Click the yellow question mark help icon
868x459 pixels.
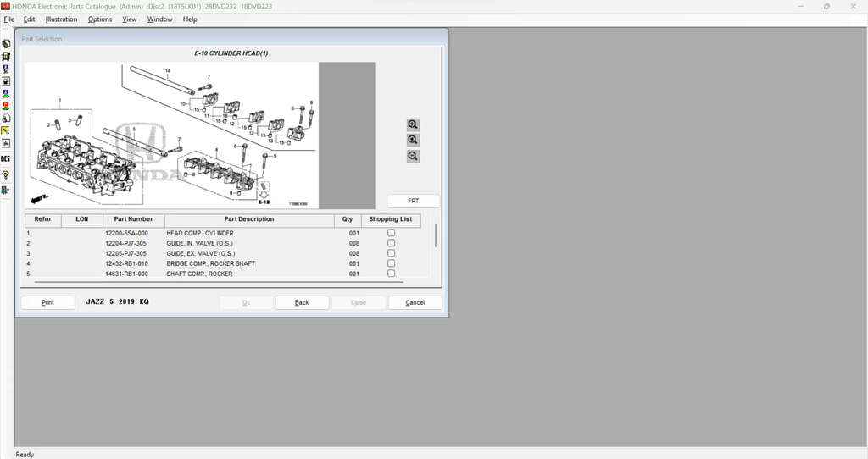tap(6, 175)
